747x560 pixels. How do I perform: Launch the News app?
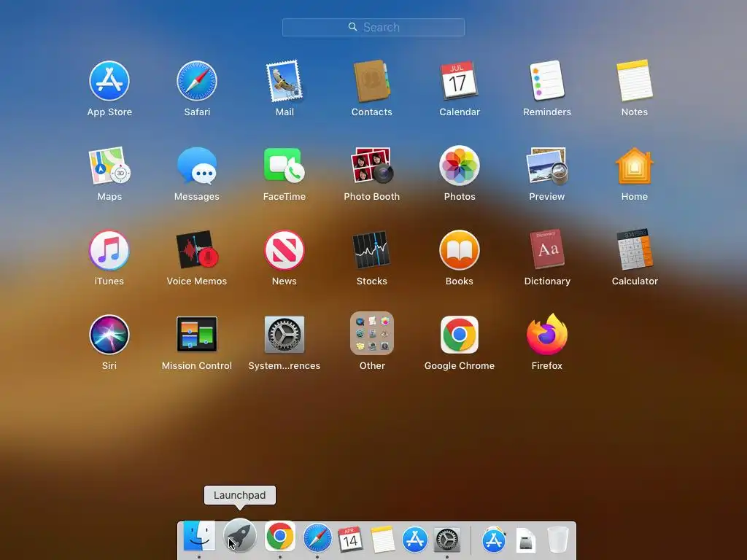coord(285,251)
